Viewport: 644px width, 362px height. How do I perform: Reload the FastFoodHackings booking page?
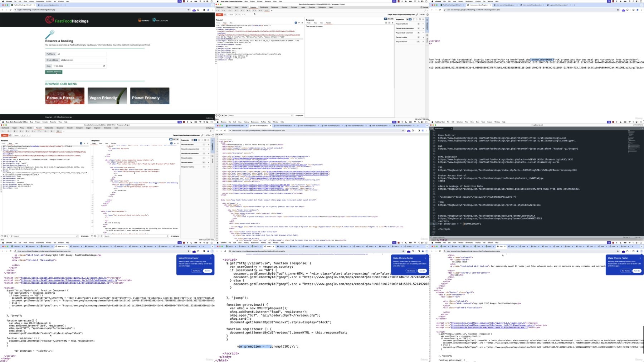coord(10,10)
